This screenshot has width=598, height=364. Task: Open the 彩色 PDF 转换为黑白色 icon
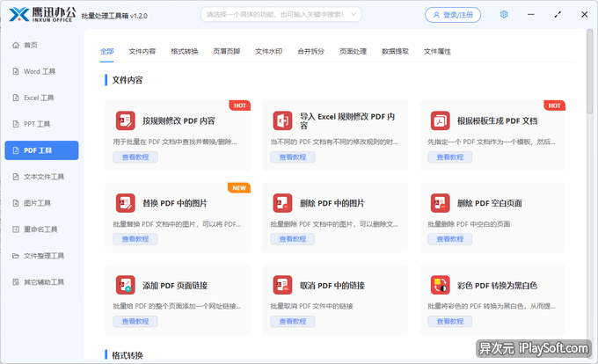(440, 285)
